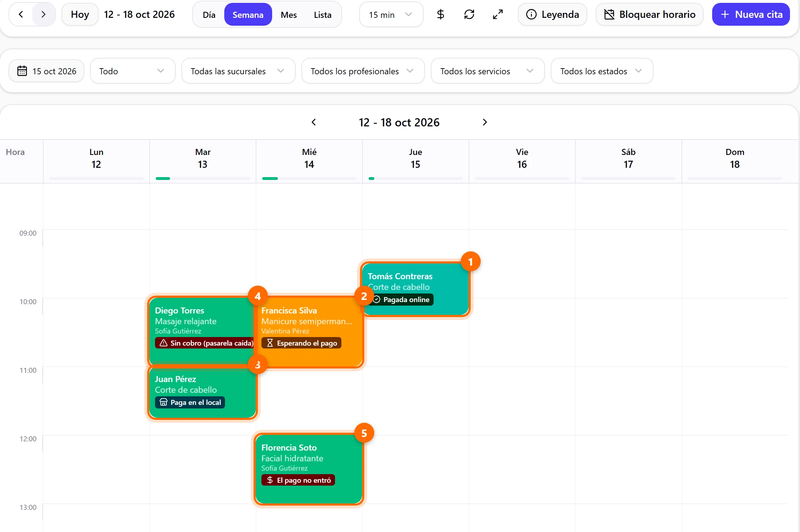The height and width of the screenshot is (532, 800).
Task: Open Florencia Soto Facial hidratante appointment
Action: (309, 469)
